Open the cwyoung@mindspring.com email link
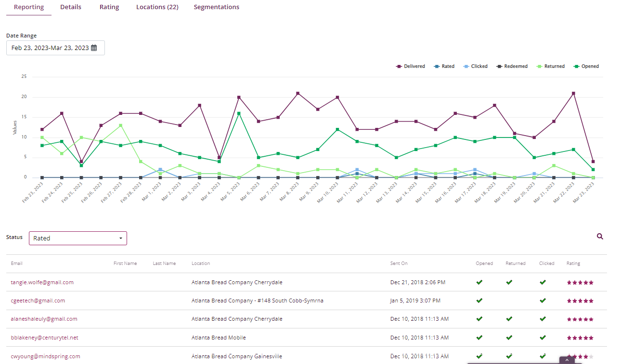This screenshot has height=364, width=620. [x=45, y=356]
